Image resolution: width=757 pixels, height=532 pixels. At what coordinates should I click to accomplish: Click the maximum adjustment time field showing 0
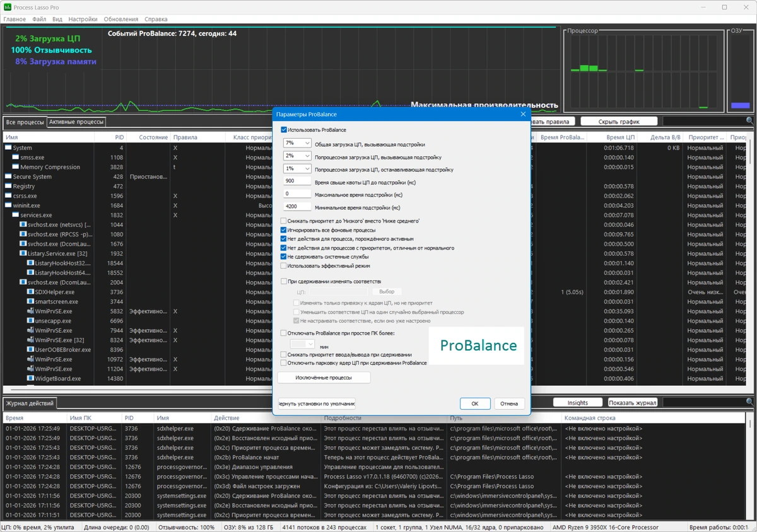pyautogui.click(x=297, y=194)
